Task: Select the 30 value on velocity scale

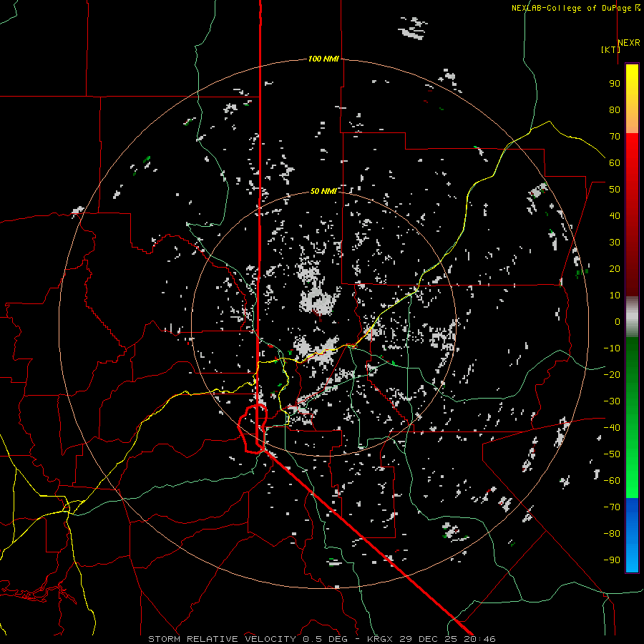Action: pyautogui.click(x=615, y=243)
